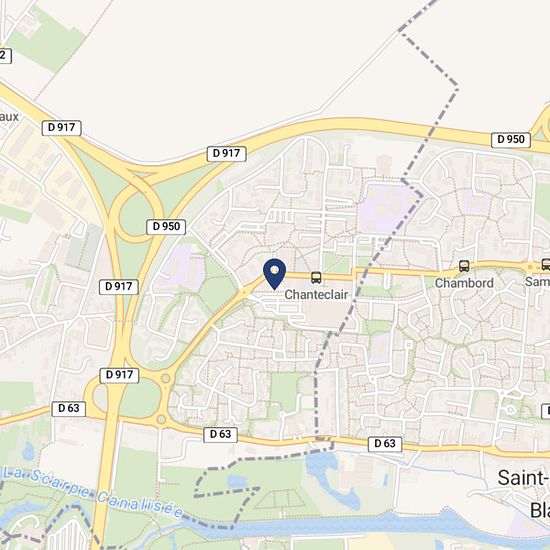
Task: Click the D 917 shield on the curved northern bypass
Action: (x=226, y=153)
